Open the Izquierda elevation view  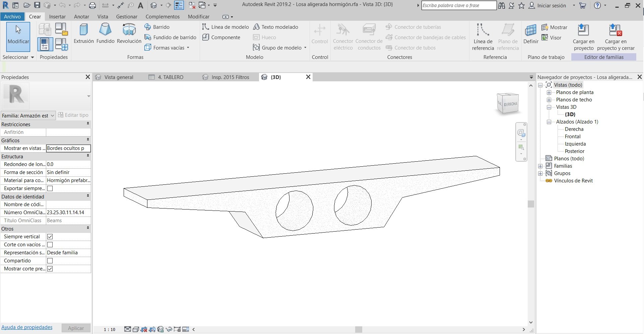click(x=575, y=144)
